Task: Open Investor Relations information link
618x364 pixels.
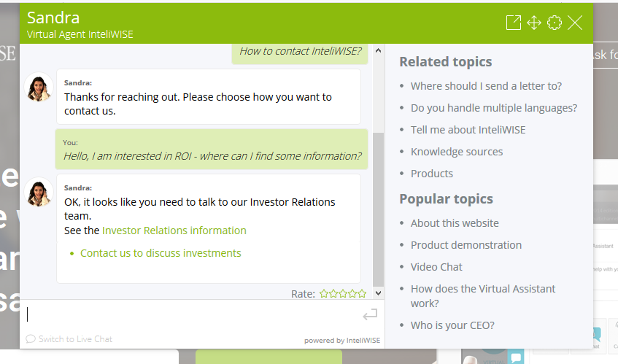Action: 174,231
